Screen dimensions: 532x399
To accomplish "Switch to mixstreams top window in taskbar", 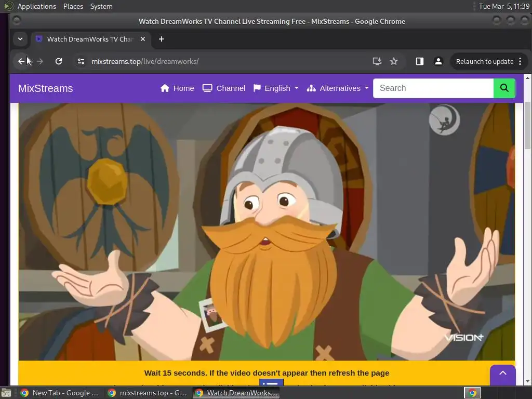I will [147, 393].
